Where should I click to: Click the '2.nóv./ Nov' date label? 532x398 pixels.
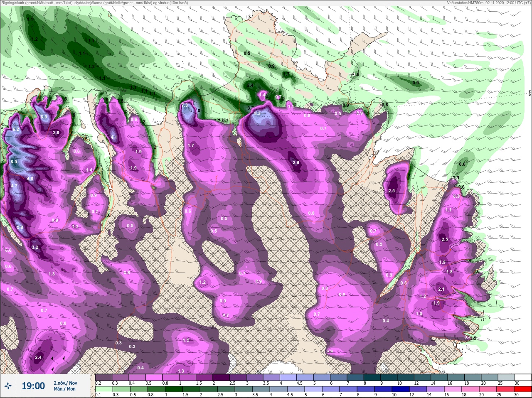[x=65, y=383]
